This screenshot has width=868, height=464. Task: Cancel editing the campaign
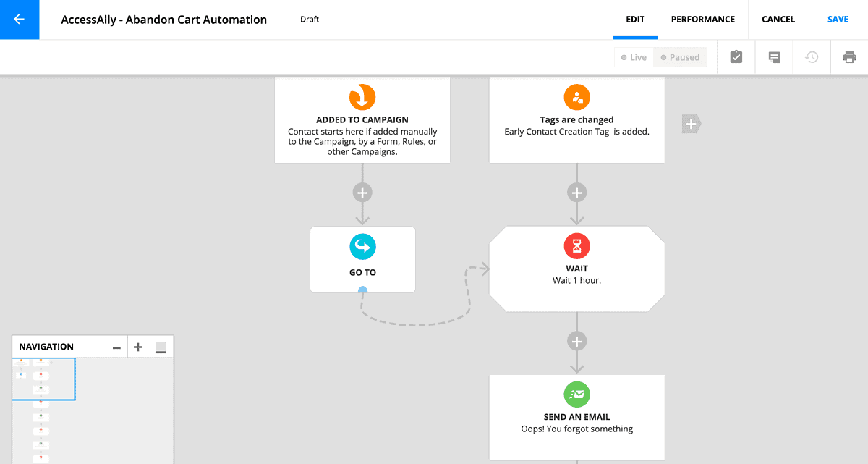pyautogui.click(x=778, y=20)
